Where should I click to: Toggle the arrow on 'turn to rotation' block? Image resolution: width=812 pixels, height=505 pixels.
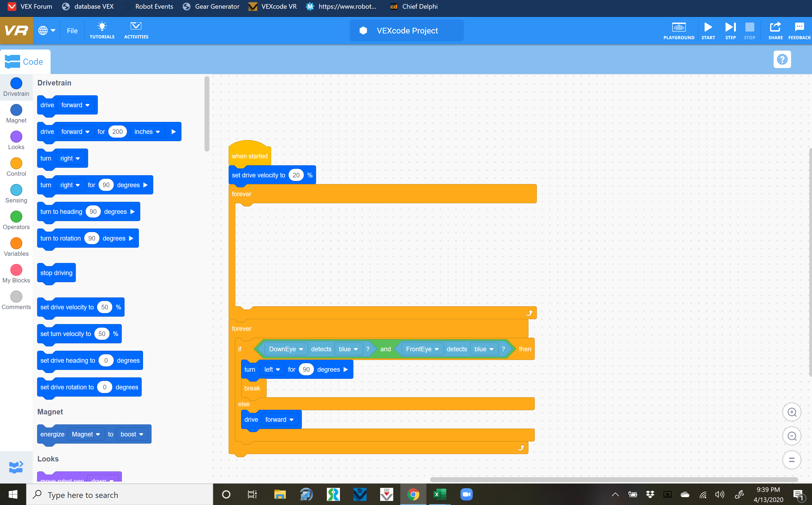(131, 238)
